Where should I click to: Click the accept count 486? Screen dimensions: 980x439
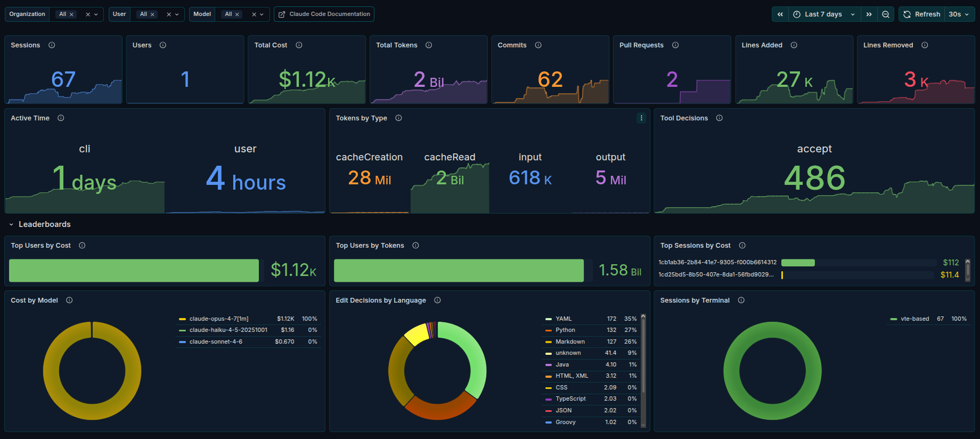(814, 178)
